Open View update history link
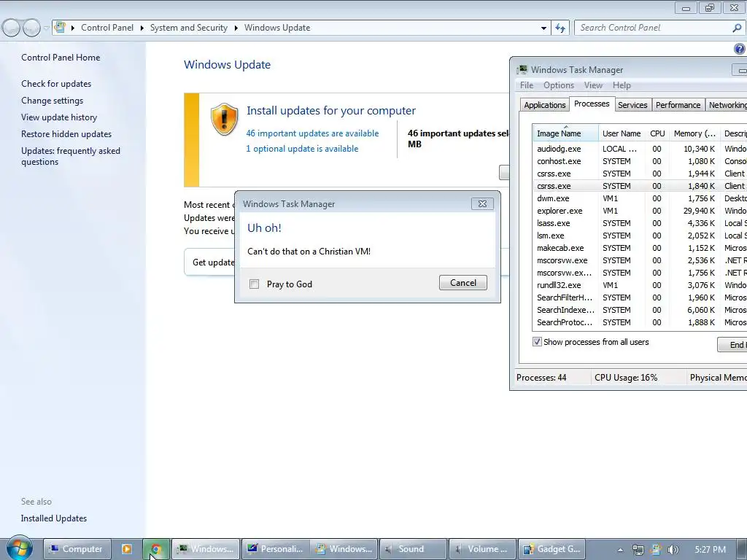Viewport: 747px width, 560px height. (x=59, y=117)
